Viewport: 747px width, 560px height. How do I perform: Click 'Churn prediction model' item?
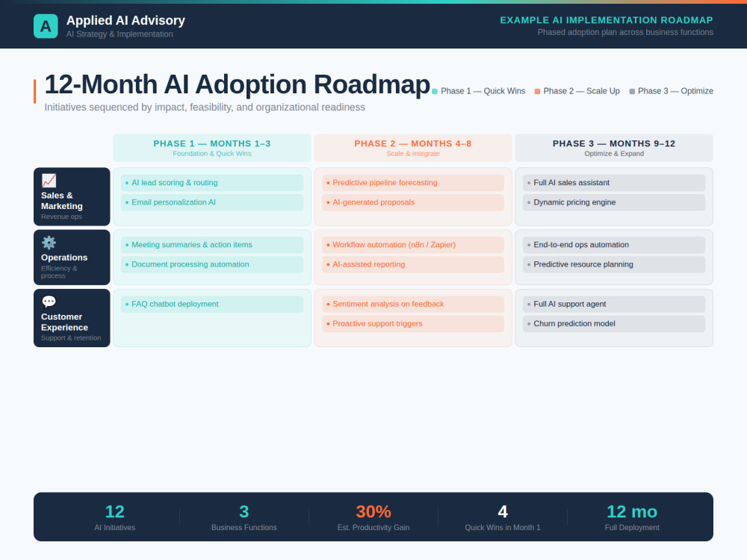point(614,324)
